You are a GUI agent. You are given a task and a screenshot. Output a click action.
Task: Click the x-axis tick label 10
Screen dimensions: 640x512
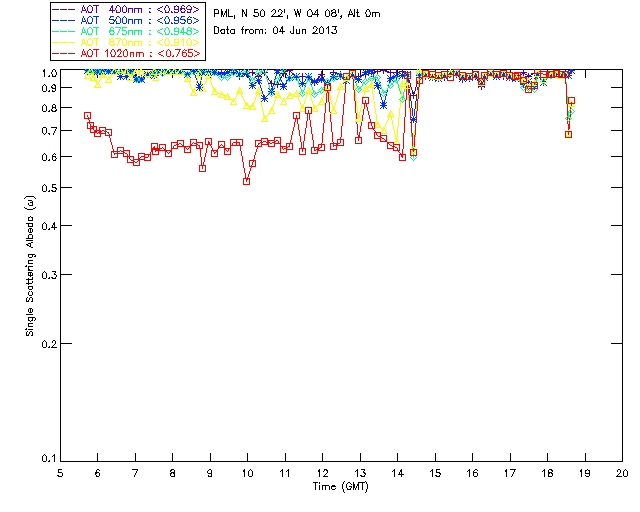click(x=248, y=473)
